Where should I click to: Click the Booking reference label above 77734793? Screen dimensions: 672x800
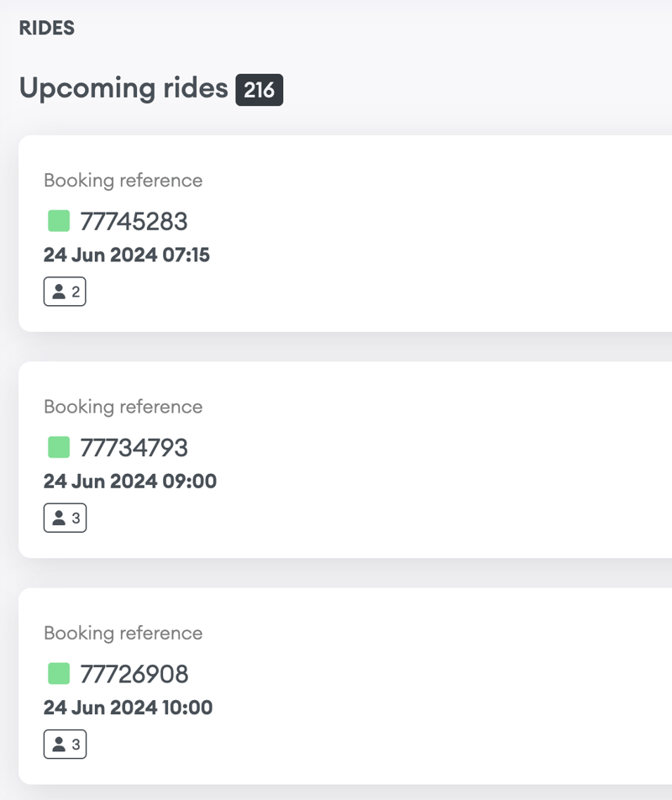(x=123, y=407)
